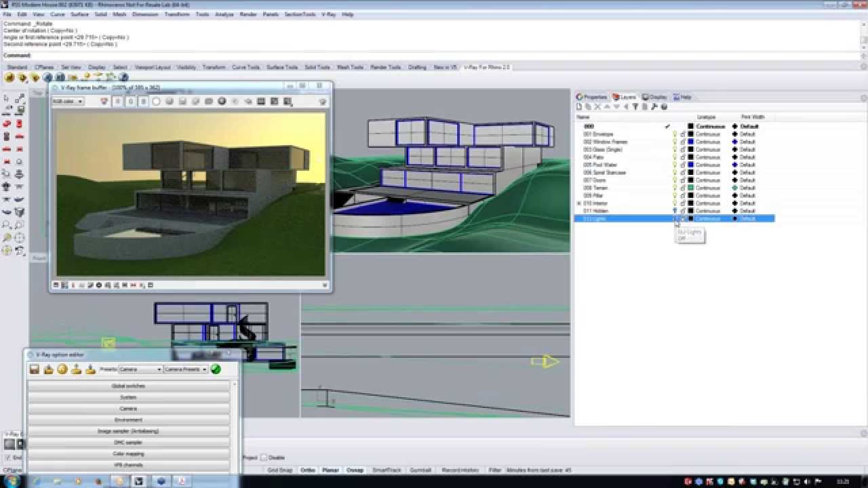The width and height of the screenshot is (868, 488).
Task: Switch to the Display panel tab
Action: (655, 97)
